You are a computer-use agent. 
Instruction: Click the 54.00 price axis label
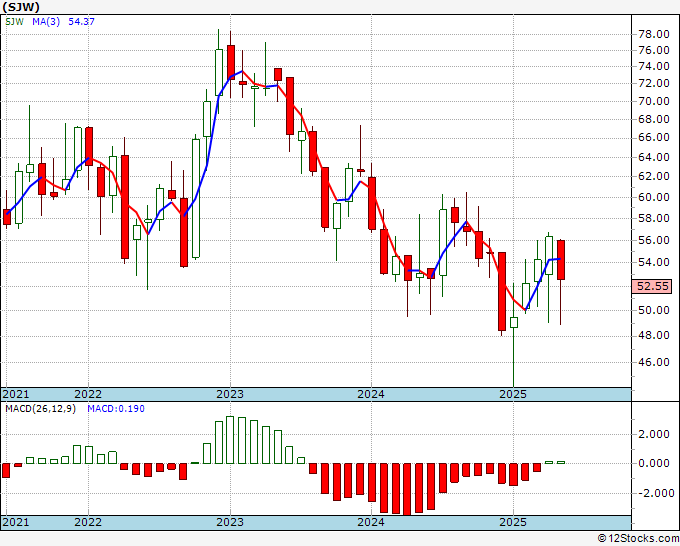click(x=654, y=262)
